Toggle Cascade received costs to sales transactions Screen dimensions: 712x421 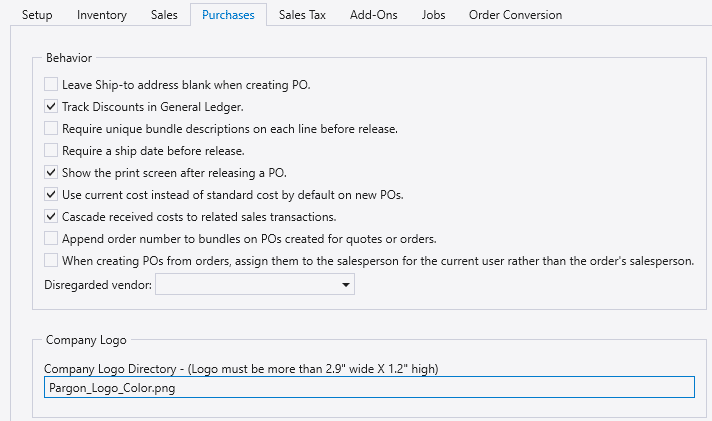point(51,217)
